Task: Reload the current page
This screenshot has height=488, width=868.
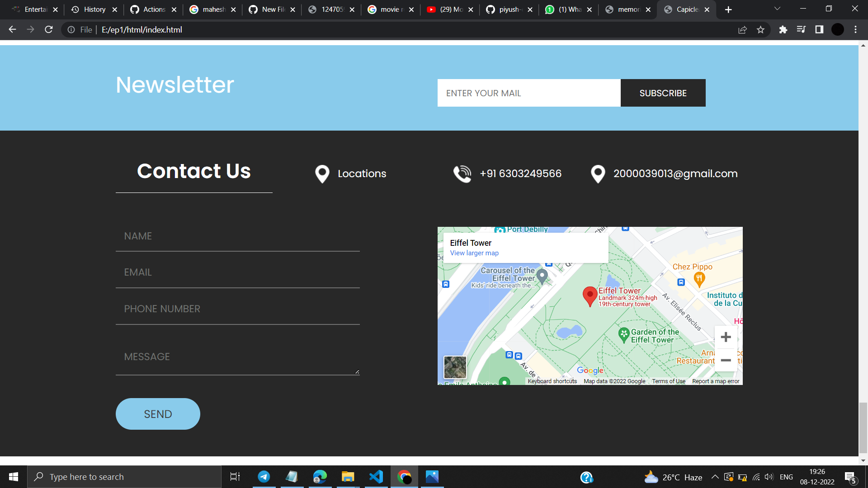Action: coord(48,30)
